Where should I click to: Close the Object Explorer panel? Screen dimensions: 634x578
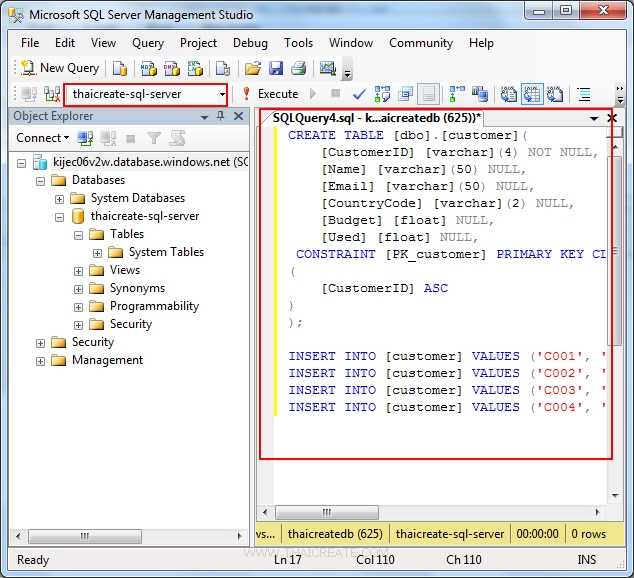[239, 116]
